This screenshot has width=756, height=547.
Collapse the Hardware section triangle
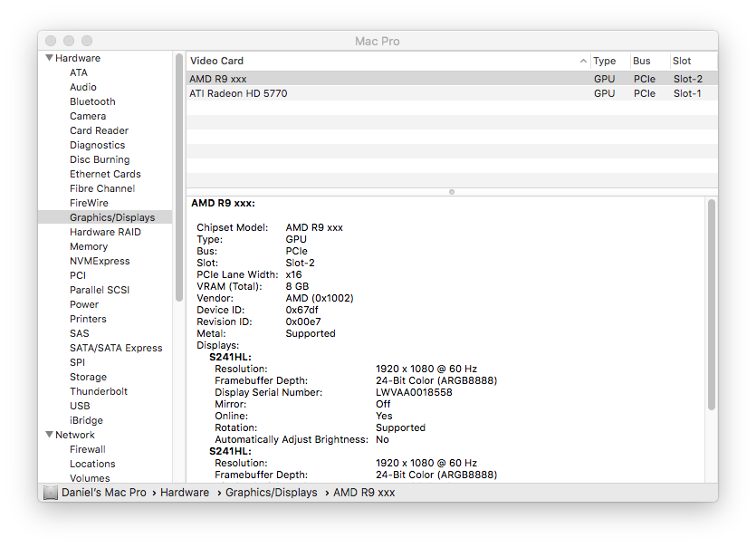[49, 58]
